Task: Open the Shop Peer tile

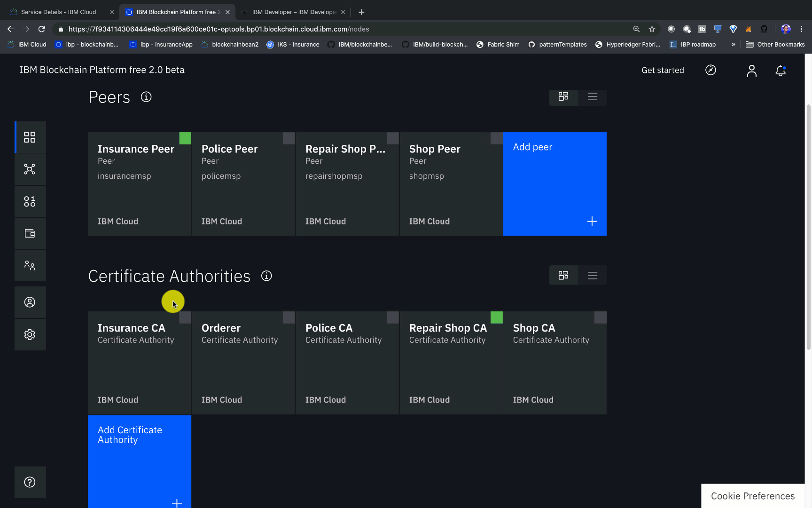Action: pyautogui.click(x=451, y=184)
